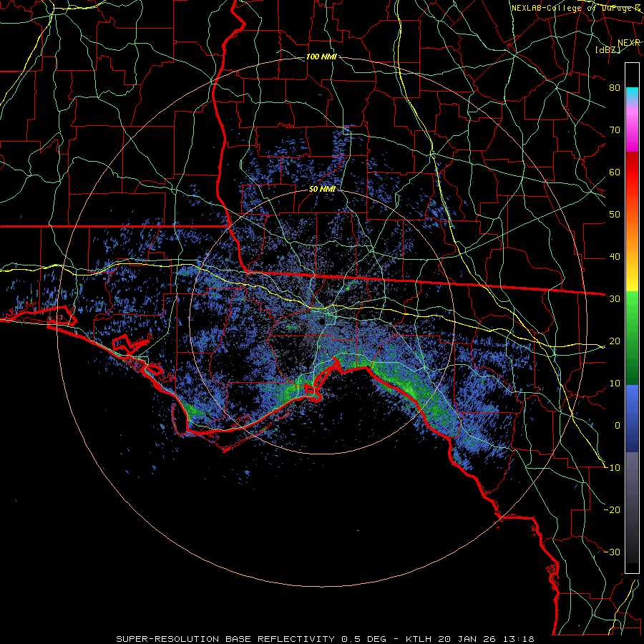Click the 50 value on the dBZ scale
This screenshot has width=644, height=644.
[615, 215]
